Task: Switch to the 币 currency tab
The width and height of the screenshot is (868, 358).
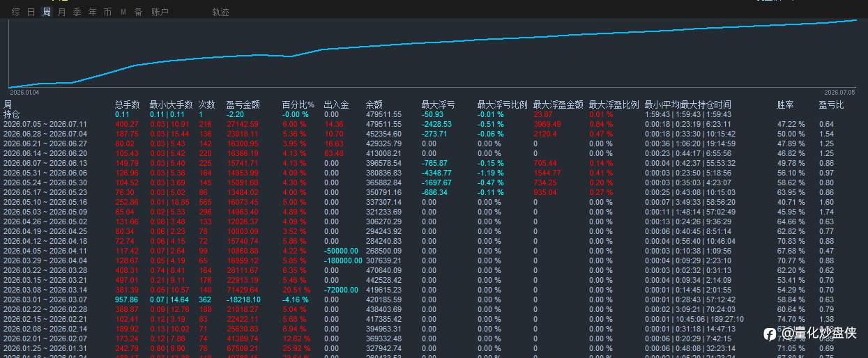Action: tap(107, 12)
